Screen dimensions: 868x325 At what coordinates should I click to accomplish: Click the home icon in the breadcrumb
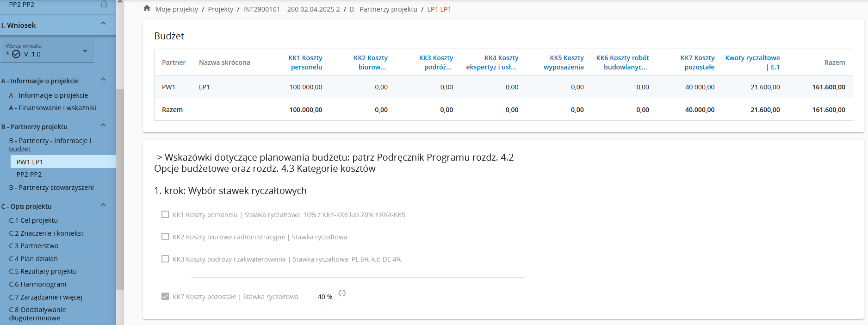[x=147, y=8]
